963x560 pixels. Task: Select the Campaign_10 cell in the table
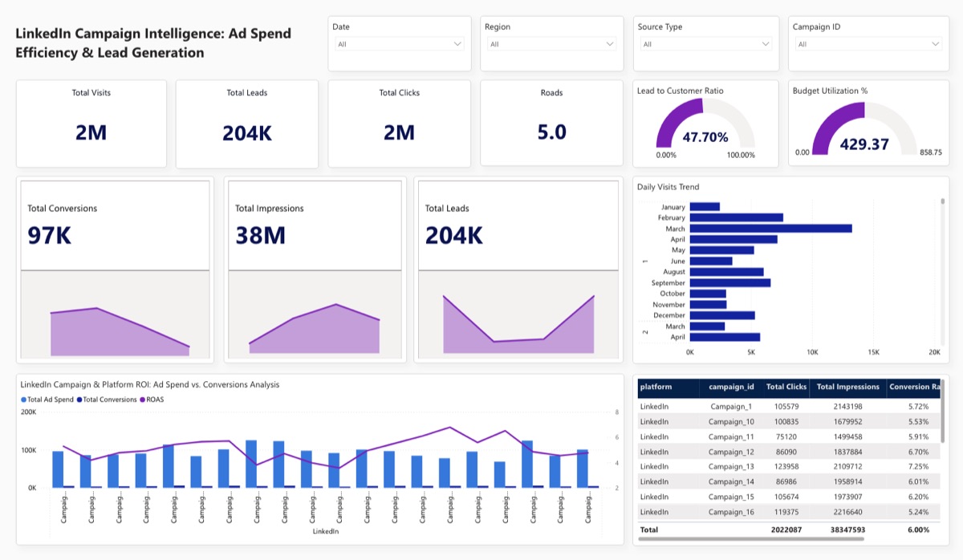(730, 421)
